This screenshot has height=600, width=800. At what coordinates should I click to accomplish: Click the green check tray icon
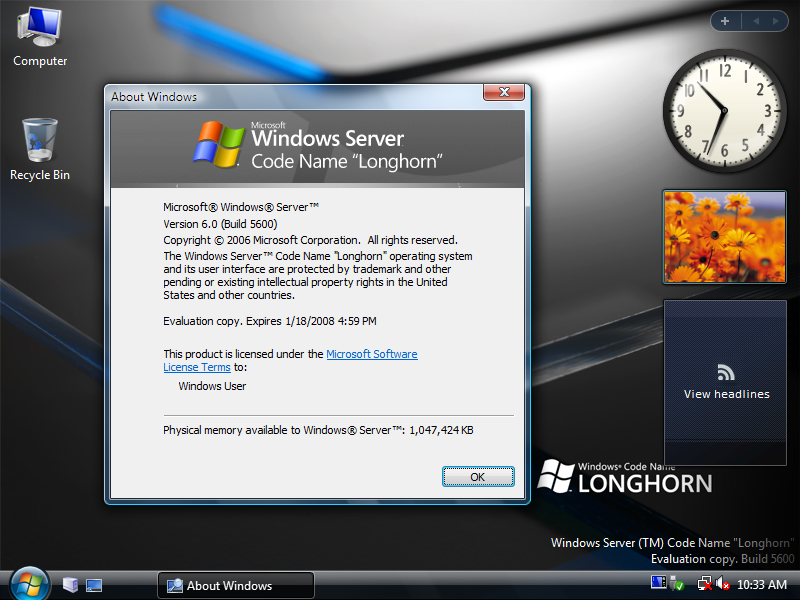(678, 584)
